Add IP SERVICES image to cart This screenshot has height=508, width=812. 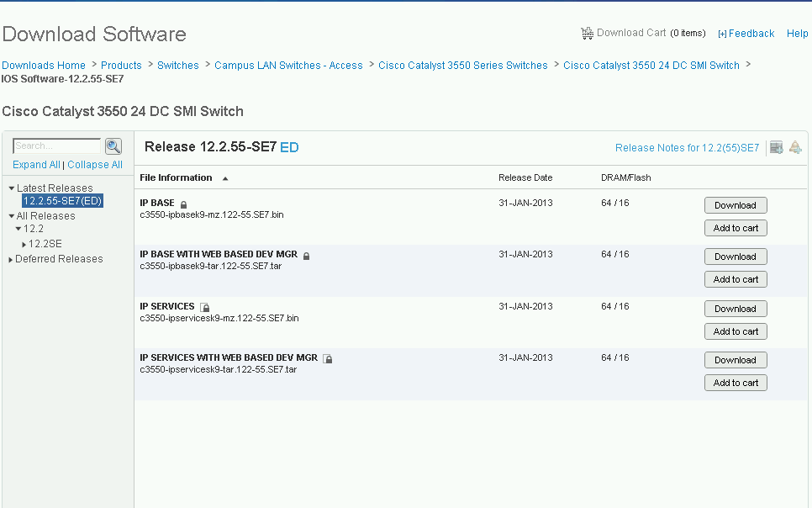(735, 331)
